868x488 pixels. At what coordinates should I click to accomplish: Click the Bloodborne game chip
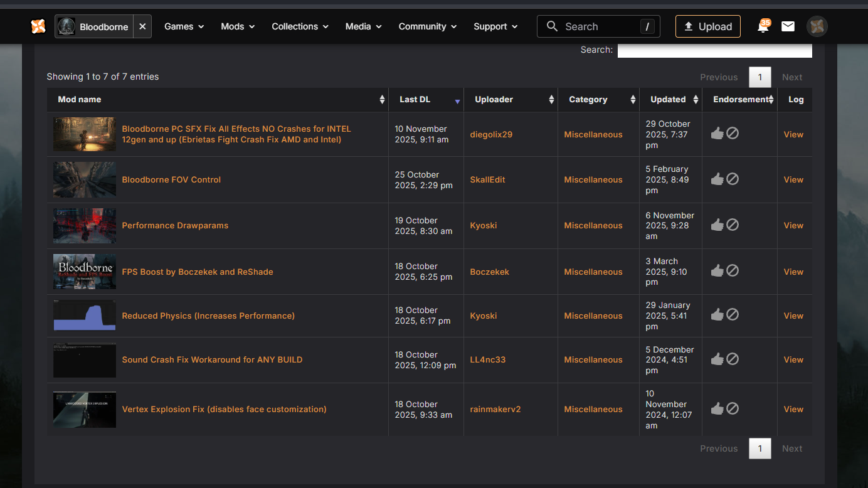click(x=94, y=26)
